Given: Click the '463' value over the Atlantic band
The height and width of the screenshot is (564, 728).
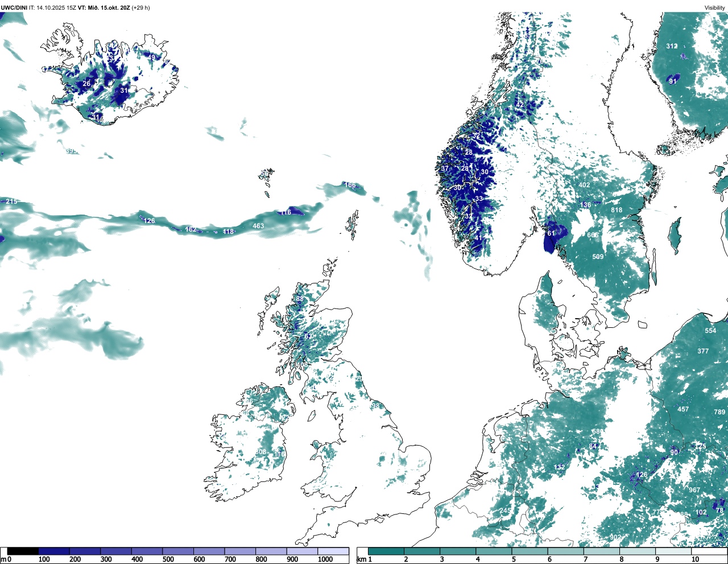Looking at the screenshot, I should click(258, 226).
